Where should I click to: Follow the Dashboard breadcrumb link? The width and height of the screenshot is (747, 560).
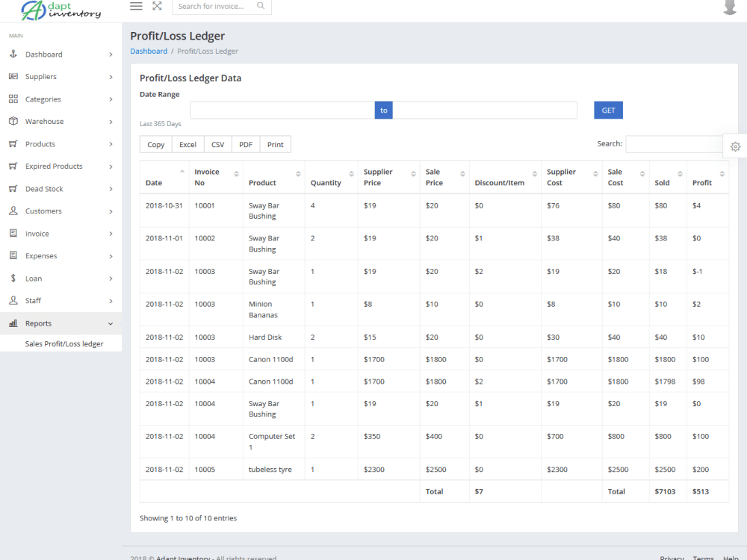coord(149,51)
